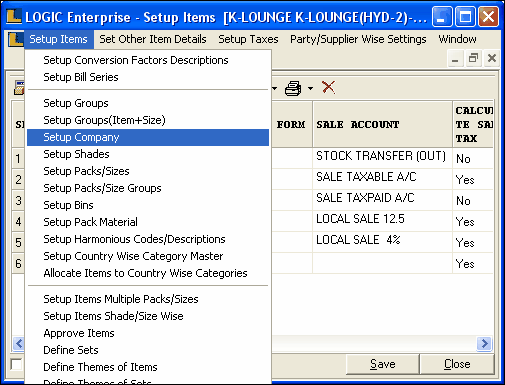Click No in SALE TAXPAID A/C row
The height and width of the screenshot is (385, 505).
tap(473, 201)
